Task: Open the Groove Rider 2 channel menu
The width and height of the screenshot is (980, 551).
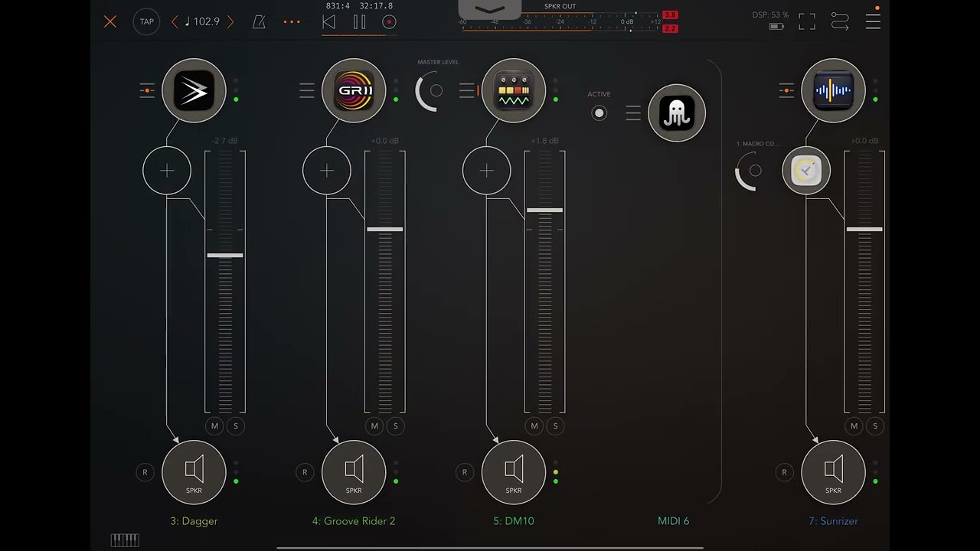Action: [x=307, y=91]
